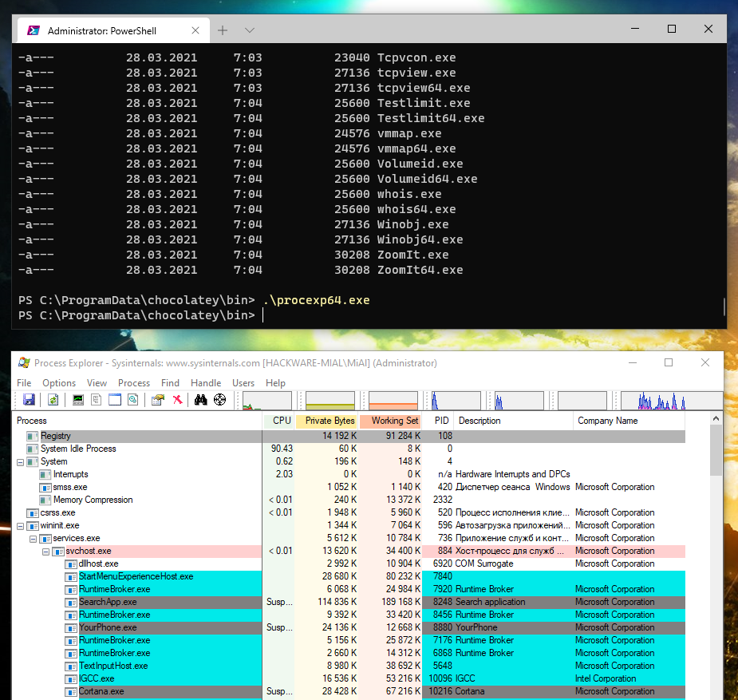Open the System Information toolbar icon

pos(78,400)
